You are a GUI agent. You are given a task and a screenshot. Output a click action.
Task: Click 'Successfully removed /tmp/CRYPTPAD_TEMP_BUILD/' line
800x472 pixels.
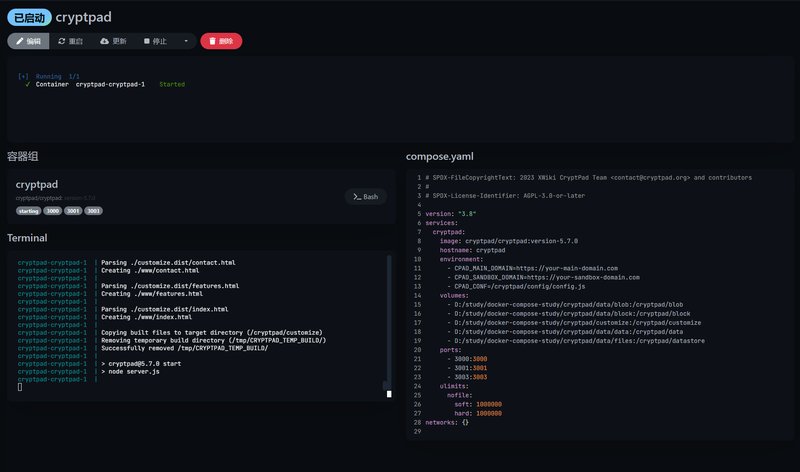point(185,348)
